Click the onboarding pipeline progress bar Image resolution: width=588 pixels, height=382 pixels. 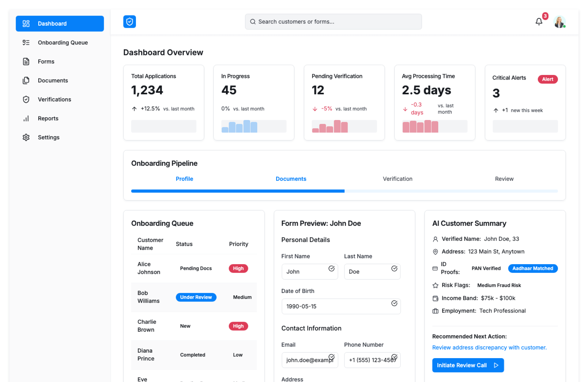[344, 191]
